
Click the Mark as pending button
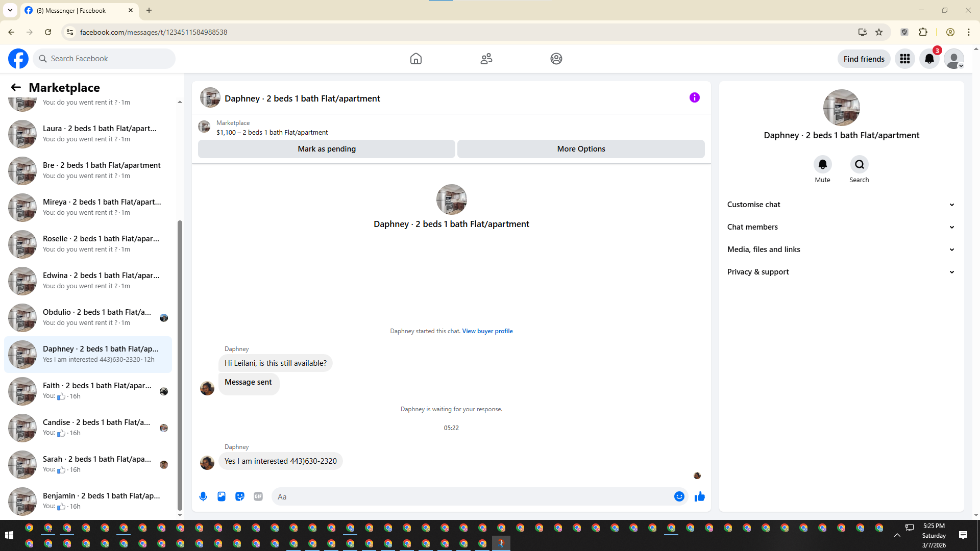coord(327,149)
